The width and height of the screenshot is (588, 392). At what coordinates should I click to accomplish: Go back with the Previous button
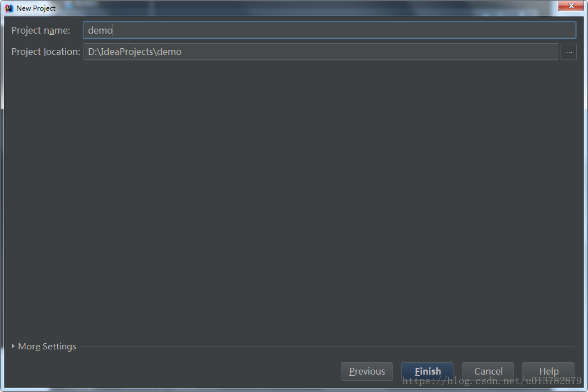[x=367, y=371]
